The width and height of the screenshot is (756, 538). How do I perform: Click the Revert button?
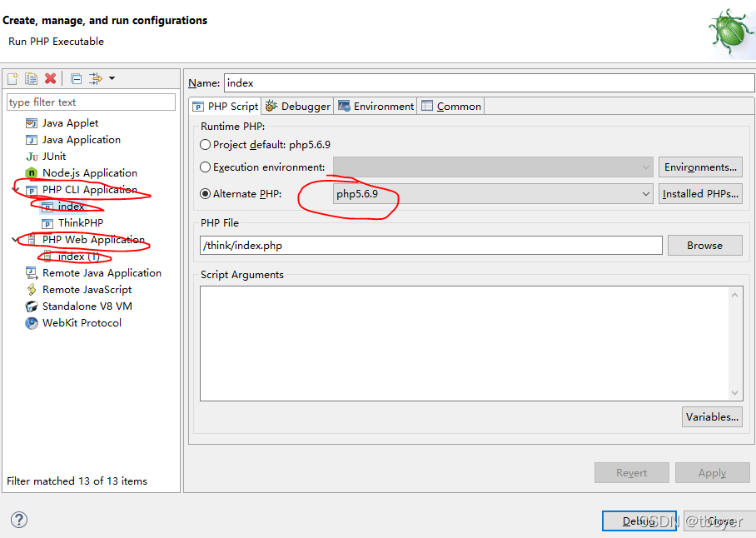click(632, 472)
